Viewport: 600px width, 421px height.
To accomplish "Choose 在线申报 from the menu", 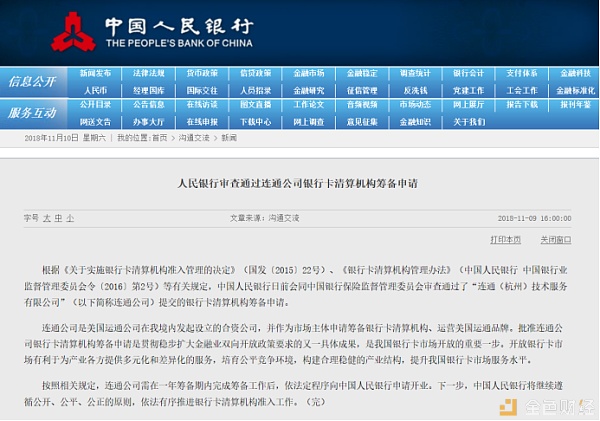I will (202, 122).
